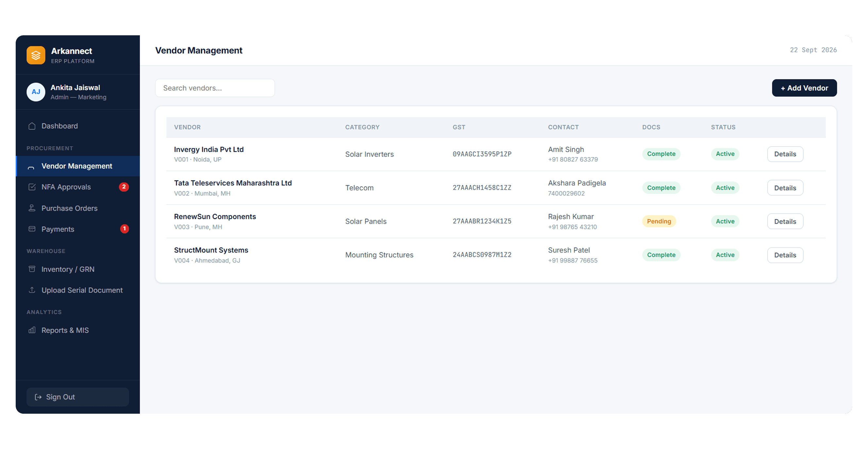868x449 pixels.
Task: Sign out of the ERP platform
Action: pyautogui.click(x=78, y=397)
